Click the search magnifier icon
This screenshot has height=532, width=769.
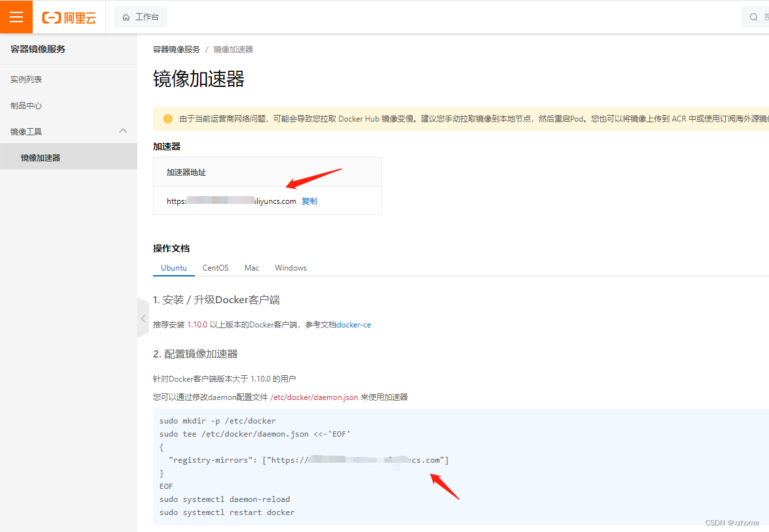point(753,17)
